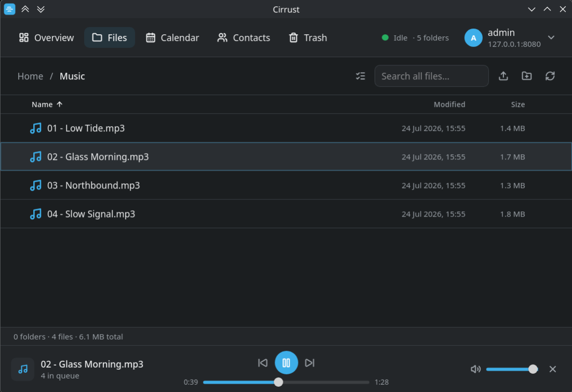The image size is (572, 392).
Task: Click the now-playing title in player bar
Action: point(92,364)
